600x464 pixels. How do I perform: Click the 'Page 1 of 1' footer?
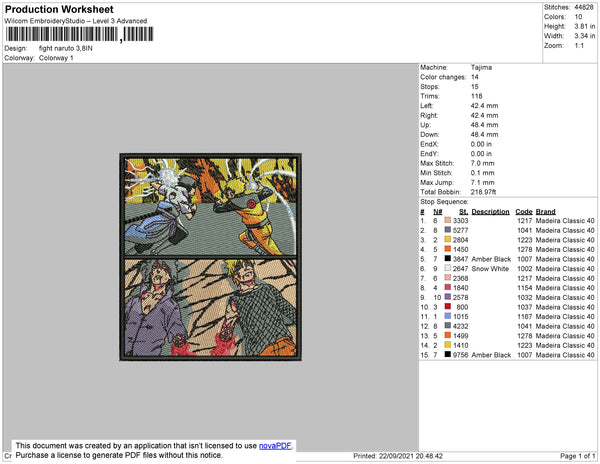tap(577, 456)
